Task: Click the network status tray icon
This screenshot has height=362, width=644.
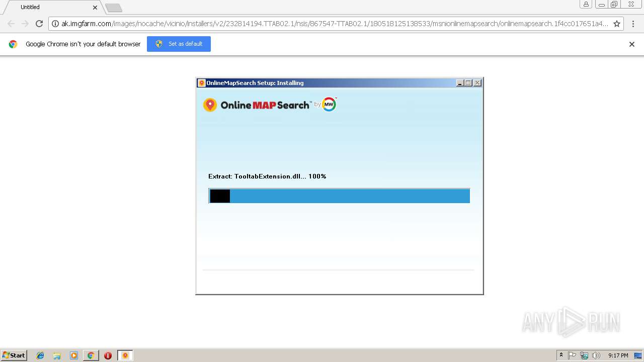Action: coord(584,355)
